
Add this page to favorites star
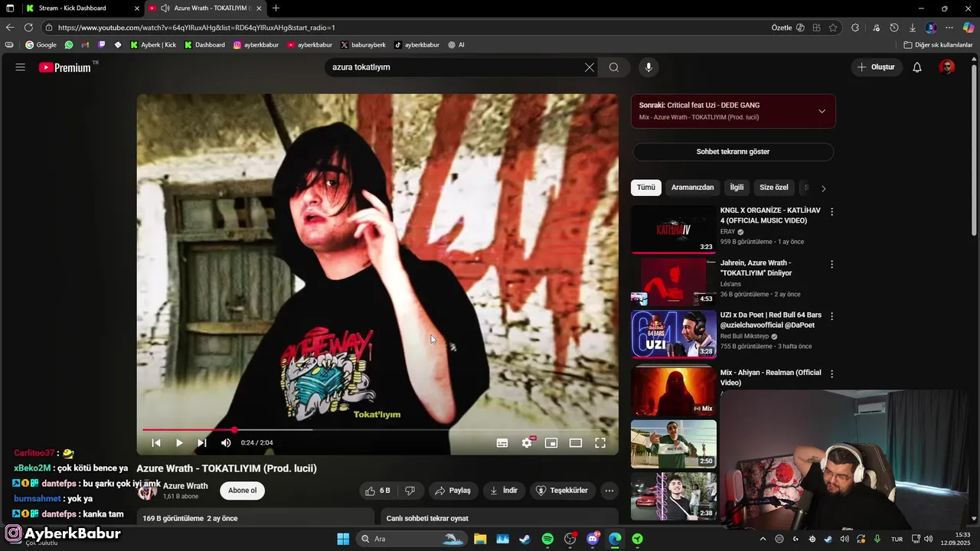click(833, 28)
